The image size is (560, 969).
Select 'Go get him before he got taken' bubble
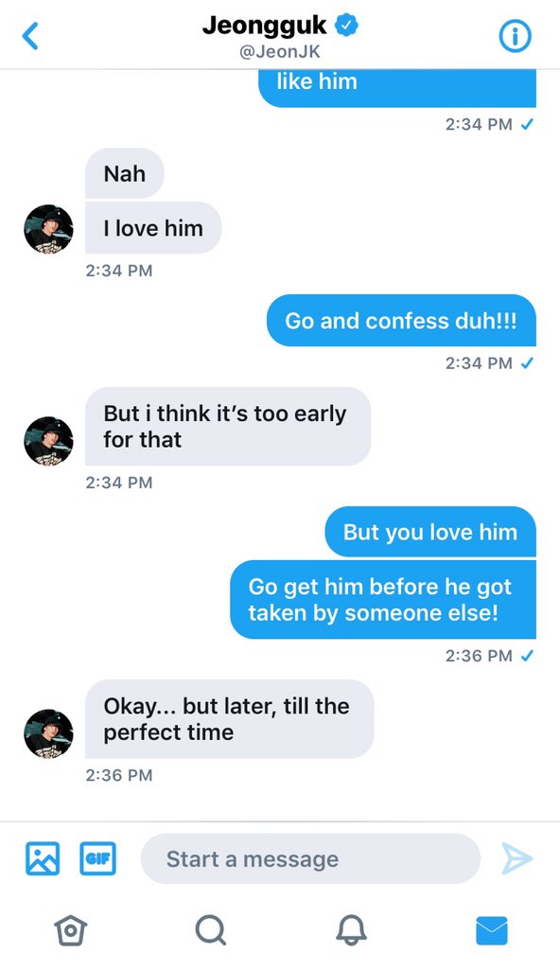point(382,599)
